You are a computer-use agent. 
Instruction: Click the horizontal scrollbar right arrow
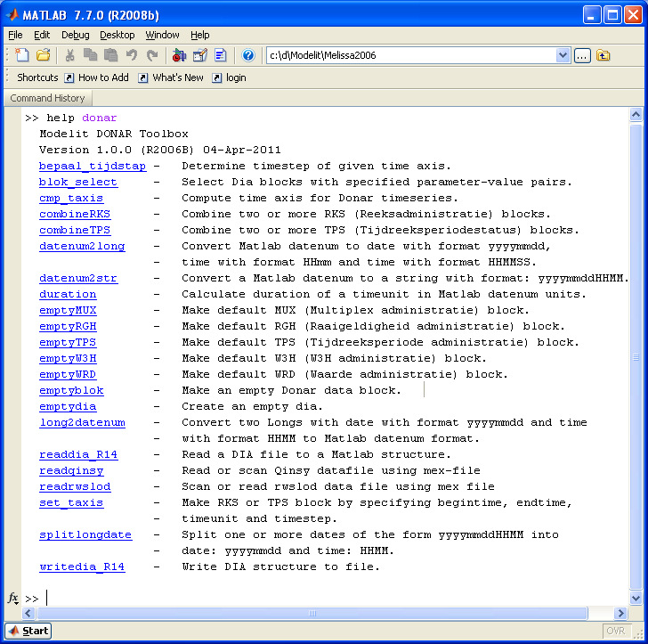620,613
